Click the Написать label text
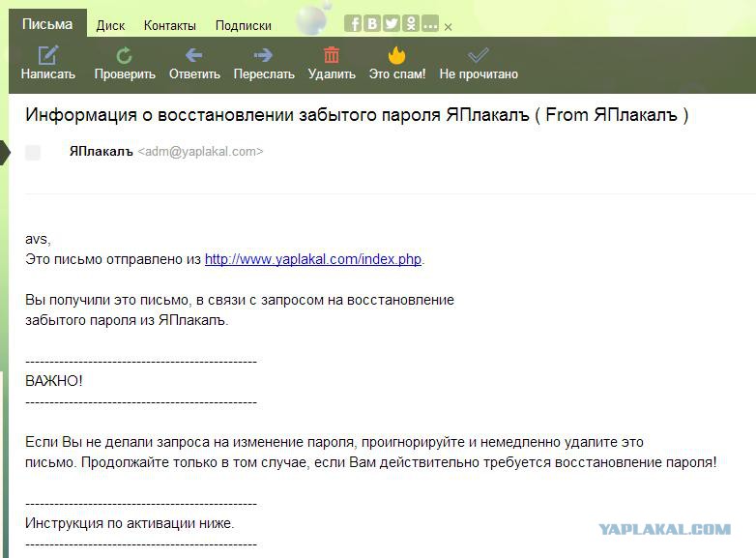The width and height of the screenshot is (756, 558). [48, 74]
